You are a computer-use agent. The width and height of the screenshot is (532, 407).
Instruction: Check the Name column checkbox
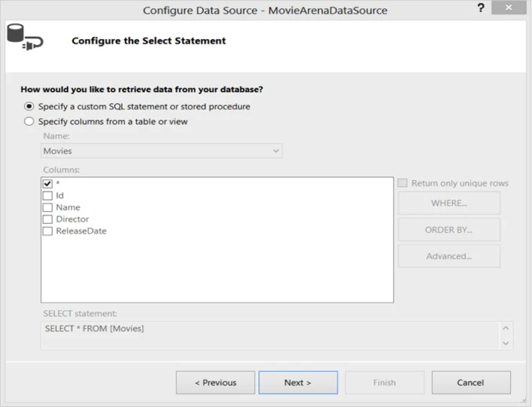(48, 208)
